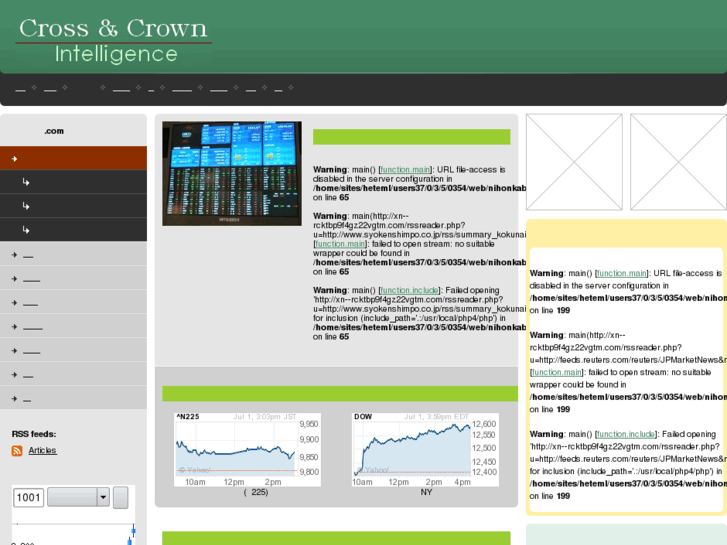Click the ".com" sidebar heading text
The image size is (727, 545).
pos(54,131)
